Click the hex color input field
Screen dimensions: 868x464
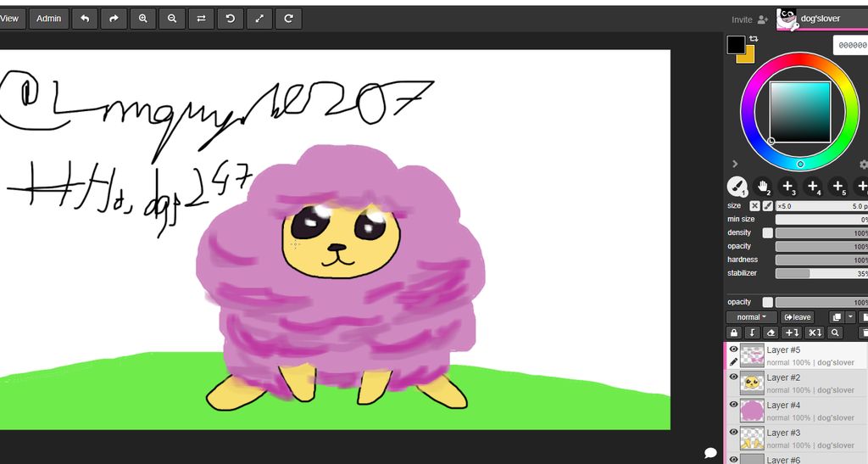tap(851, 46)
